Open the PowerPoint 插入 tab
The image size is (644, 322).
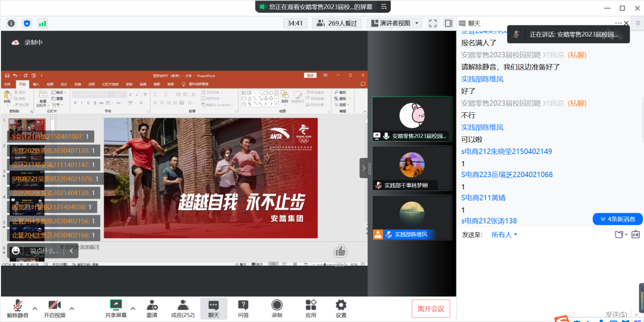click(36, 84)
